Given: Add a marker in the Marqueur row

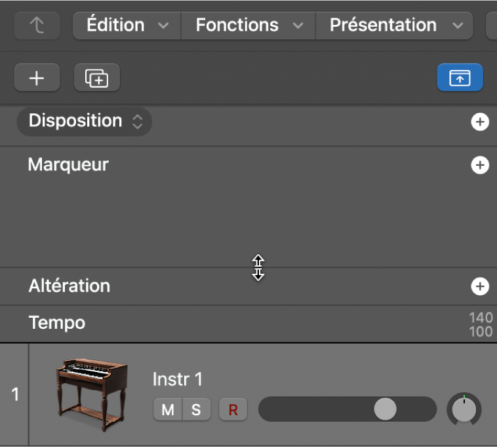Looking at the screenshot, I should coord(480,165).
